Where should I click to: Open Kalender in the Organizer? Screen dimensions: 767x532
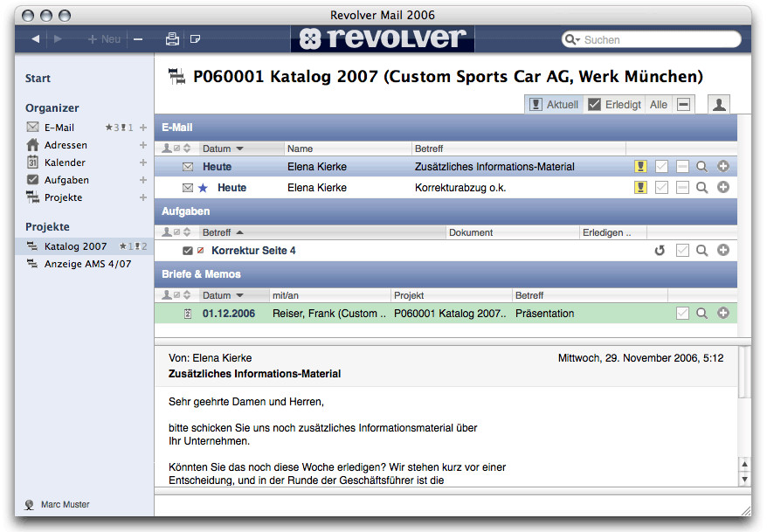(65, 162)
